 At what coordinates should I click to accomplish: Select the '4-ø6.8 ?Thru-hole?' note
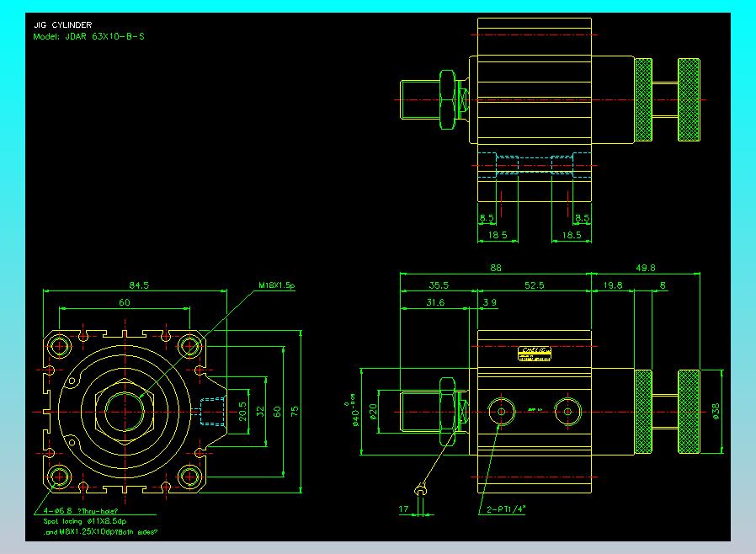coord(81,510)
